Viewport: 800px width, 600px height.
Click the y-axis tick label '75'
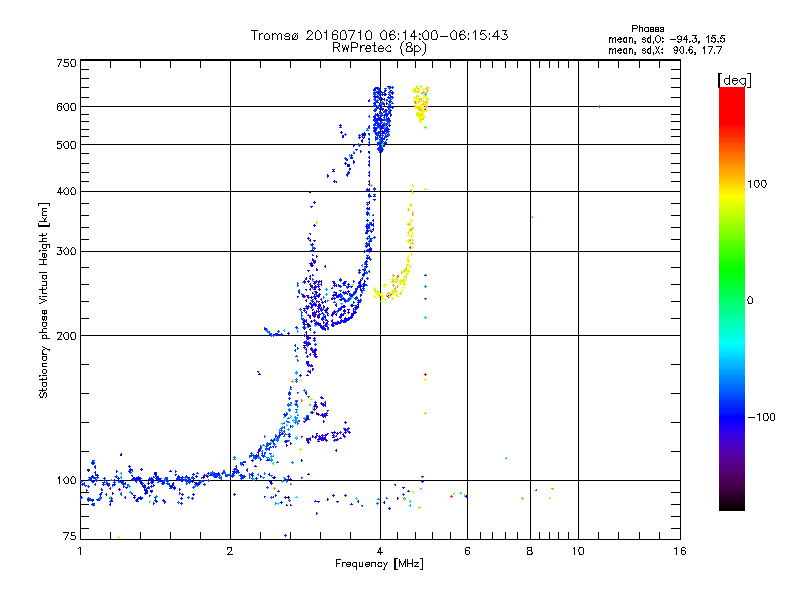click(70, 536)
